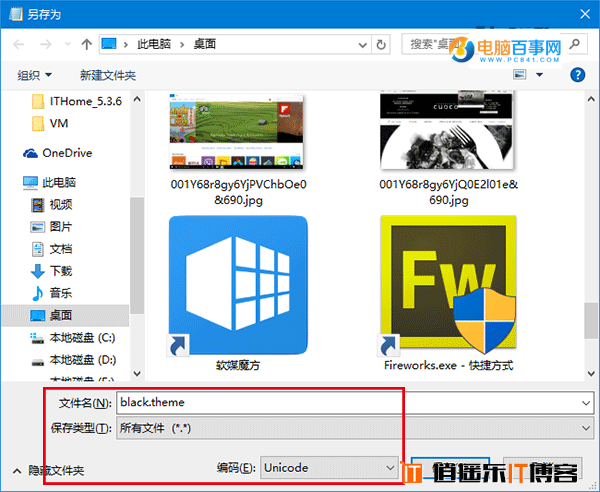Screen dimensions: 600x492
Task: Open recent locations chevron in navigation bar
Action: pos(68,44)
